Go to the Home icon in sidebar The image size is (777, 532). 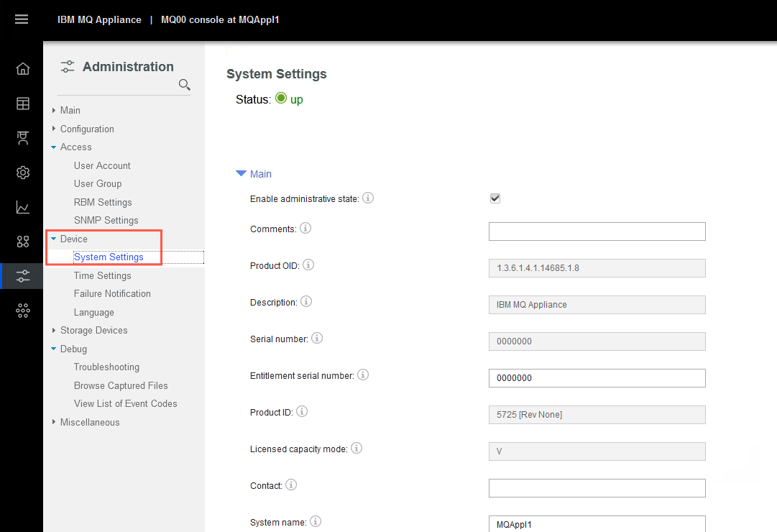coord(23,68)
